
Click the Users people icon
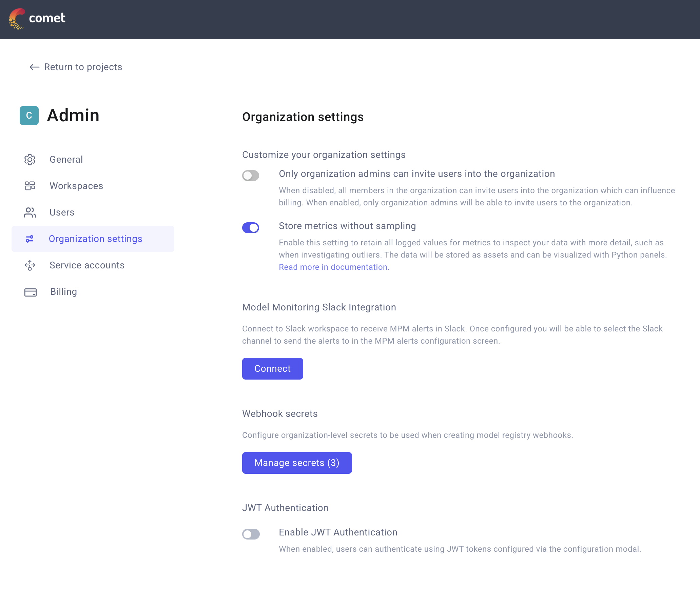[x=30, y=212]
